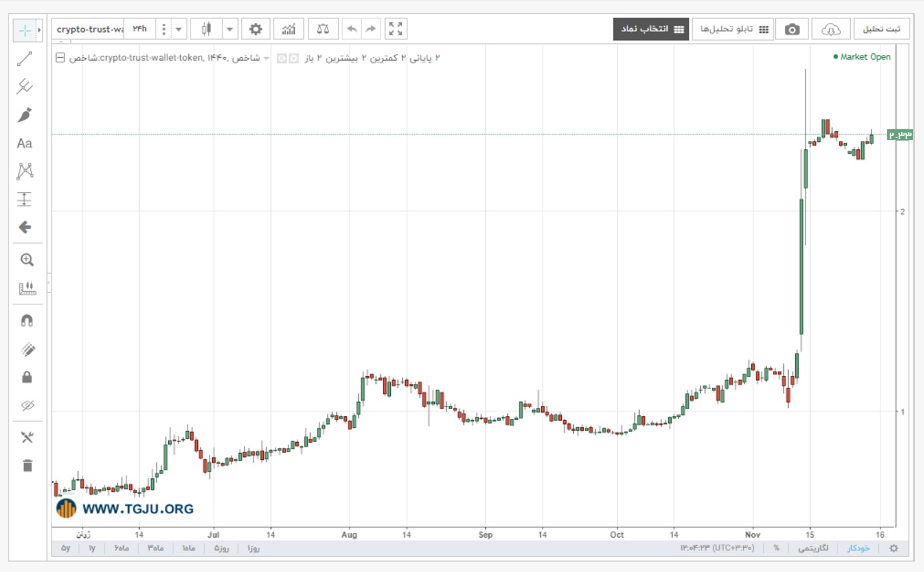Hide all drawings with the eye icon
Viewport: 924px width, 572px height.
[x=27, y=406]
